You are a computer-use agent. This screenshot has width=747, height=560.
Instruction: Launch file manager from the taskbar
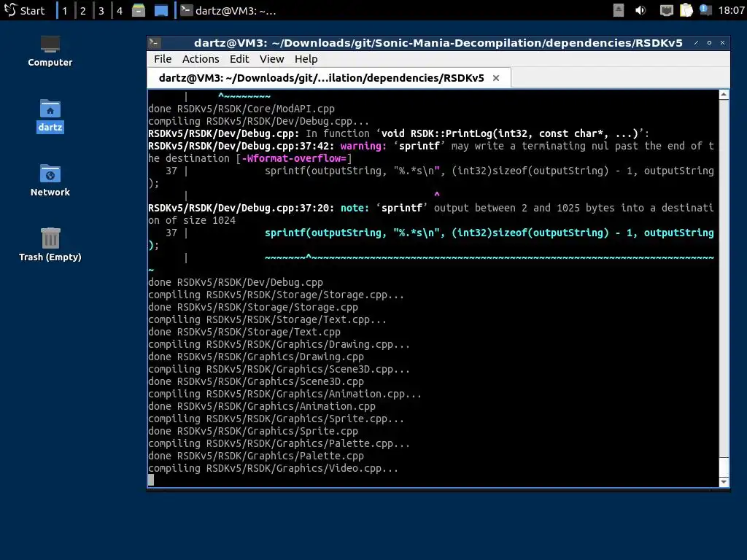pyautogui.click(x=139, y=10)
